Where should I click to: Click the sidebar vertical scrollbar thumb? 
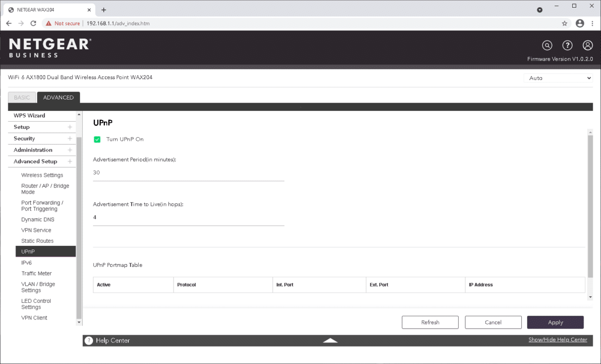79,227
